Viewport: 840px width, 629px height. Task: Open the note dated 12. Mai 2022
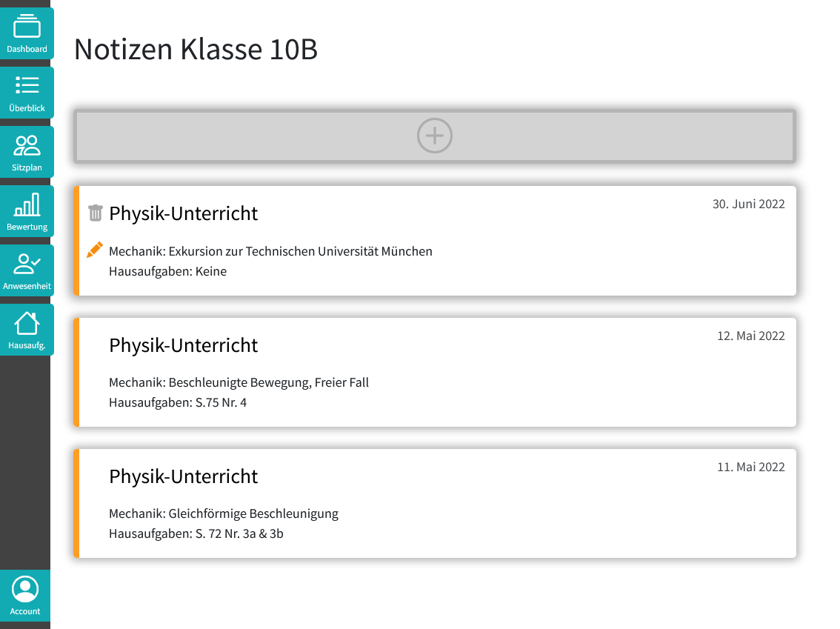435,372
